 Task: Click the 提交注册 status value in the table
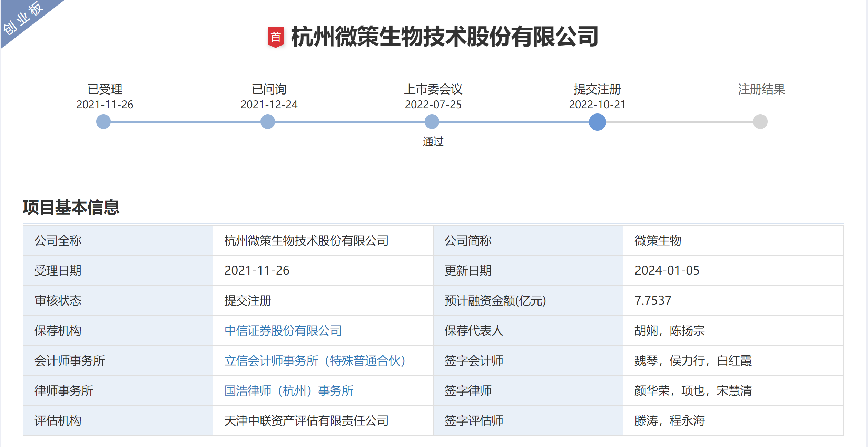248,300
